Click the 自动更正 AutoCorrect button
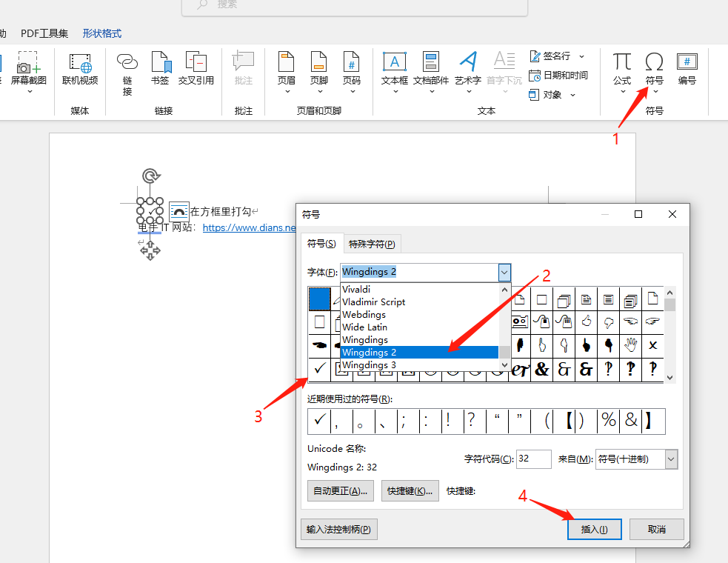728x563 pixels. point(340,490)
